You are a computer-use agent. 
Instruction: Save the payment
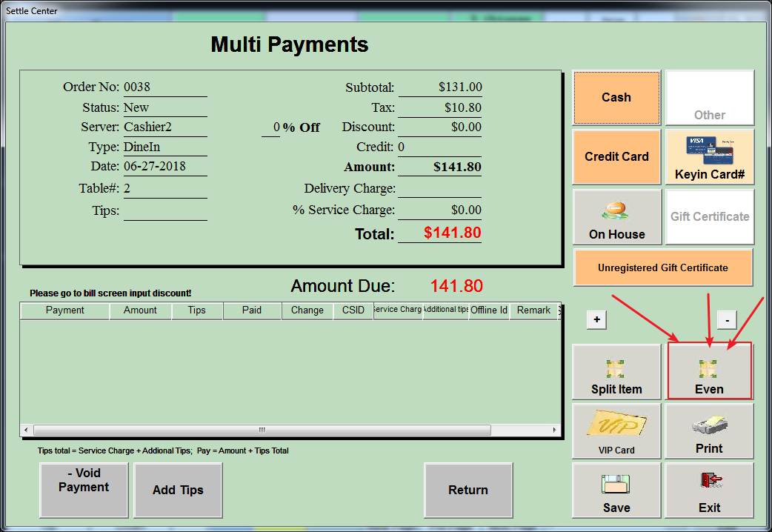616,491
